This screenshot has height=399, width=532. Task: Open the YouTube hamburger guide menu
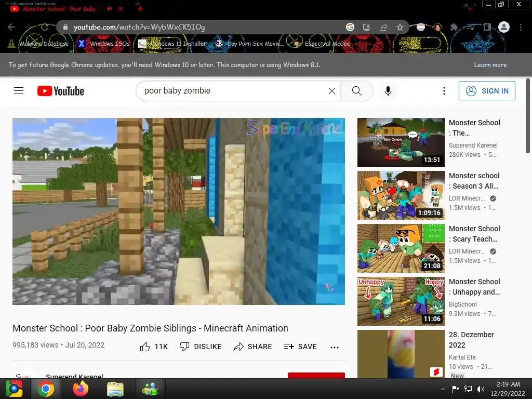(19, 91)
